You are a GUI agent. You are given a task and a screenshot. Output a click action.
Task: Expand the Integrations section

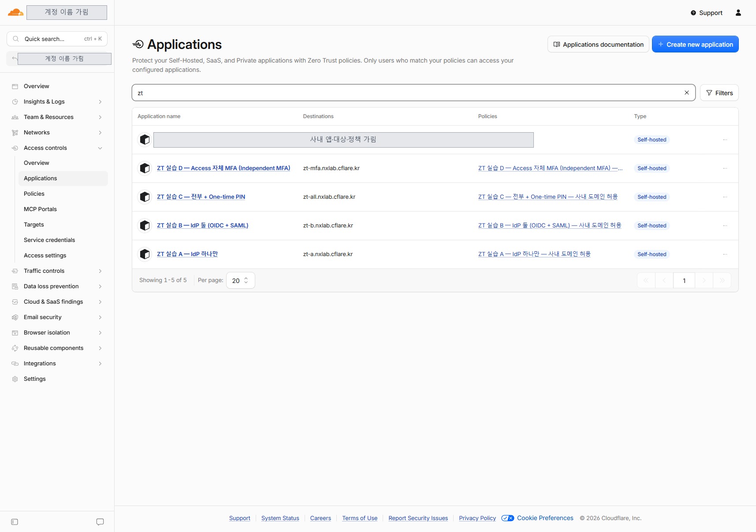pos(57,364)
